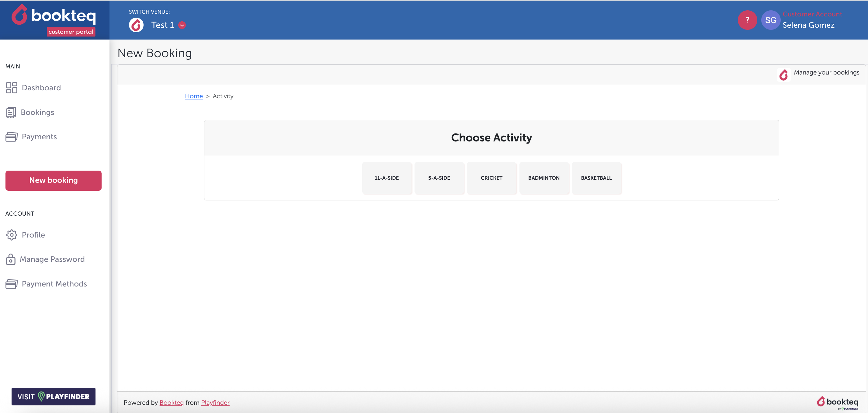Open help via red question mark icon
The image size is (868, 413).
(x=747, y=20)
